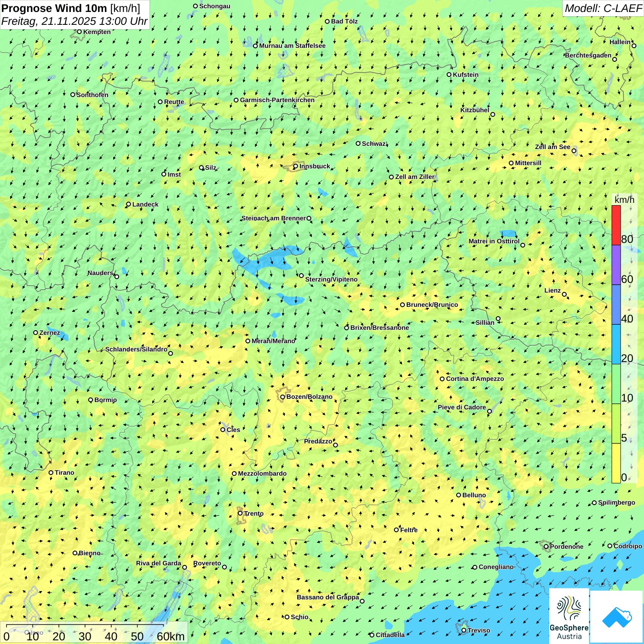Image resolution: width=644 pixels, height=644 pixels.
Task: Click the 'Kempten' label
Action: [97, 32]
